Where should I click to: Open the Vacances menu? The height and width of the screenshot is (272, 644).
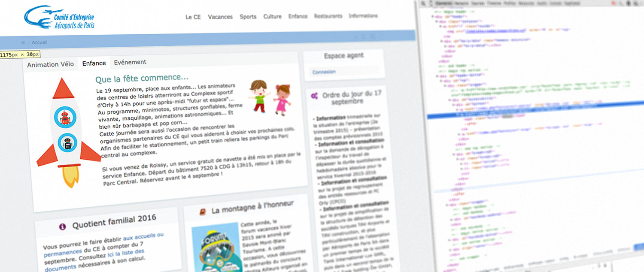click(220, 17)
